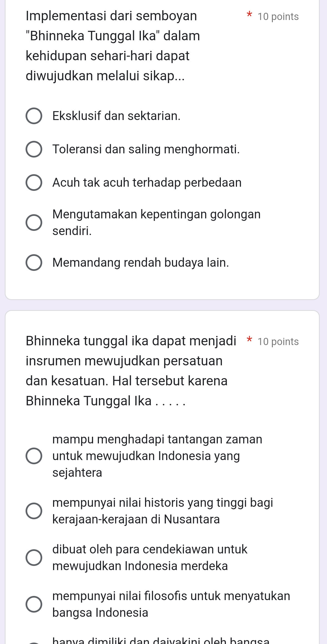
Task: Click the radio circle beside "Toleransi" text
Action: pos(34,149)
